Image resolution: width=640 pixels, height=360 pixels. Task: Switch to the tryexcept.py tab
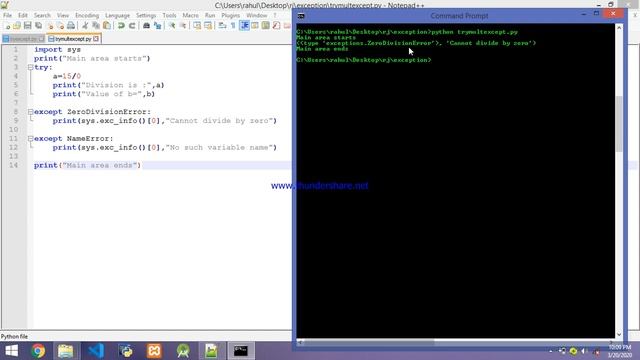pyautogui.click(x=23, y=39)
